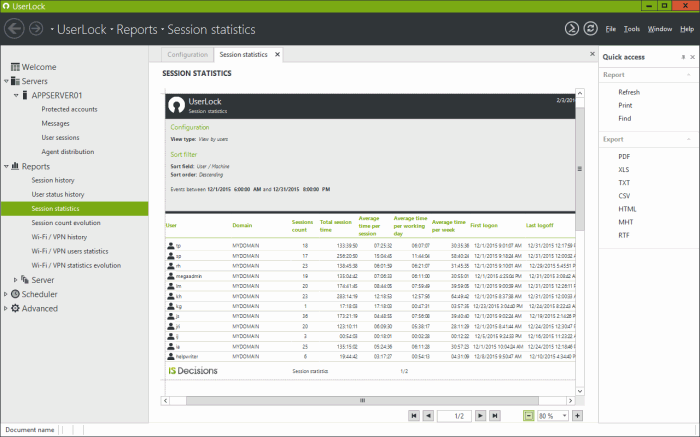Viewport: 700px width, 437px height.
Task: Click Print in Quick access
Action: (625, 105)
